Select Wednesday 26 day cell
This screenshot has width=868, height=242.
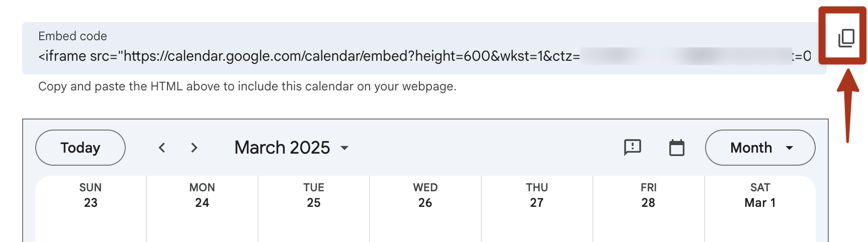click(425, 208)
